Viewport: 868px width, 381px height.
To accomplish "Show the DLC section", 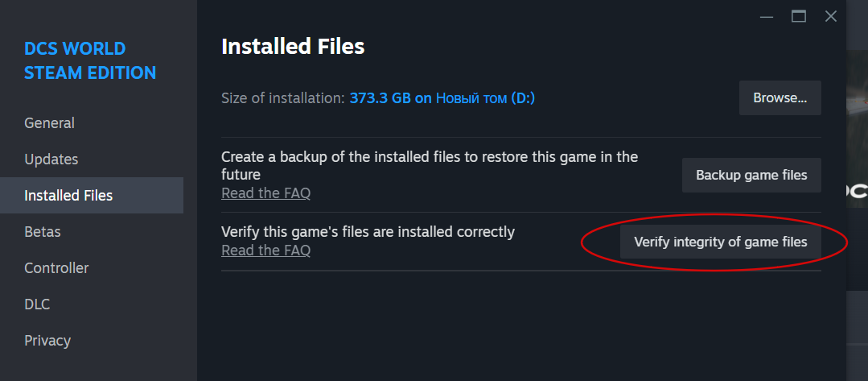I will pyautogui.click(x=37, y=304).
